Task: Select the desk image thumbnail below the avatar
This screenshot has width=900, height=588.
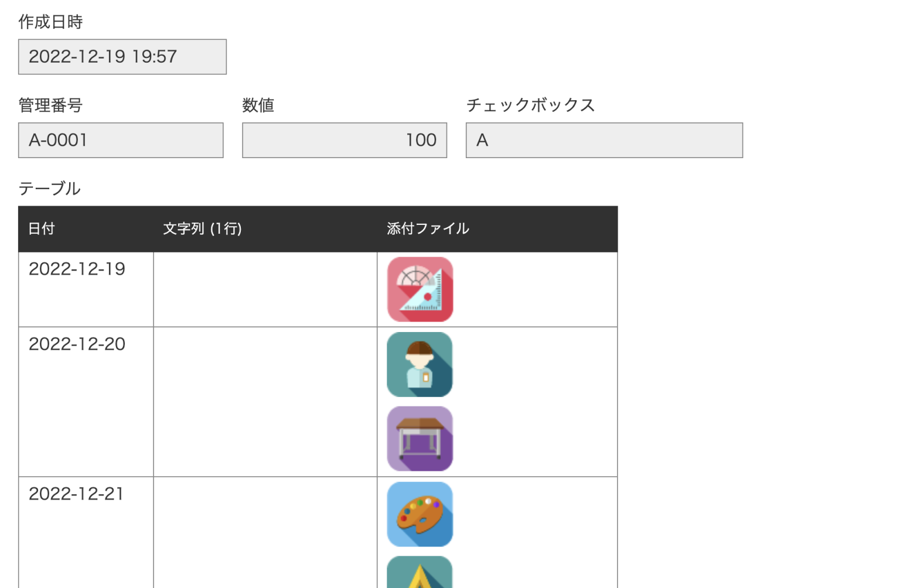Action: (x=420, y=439)
